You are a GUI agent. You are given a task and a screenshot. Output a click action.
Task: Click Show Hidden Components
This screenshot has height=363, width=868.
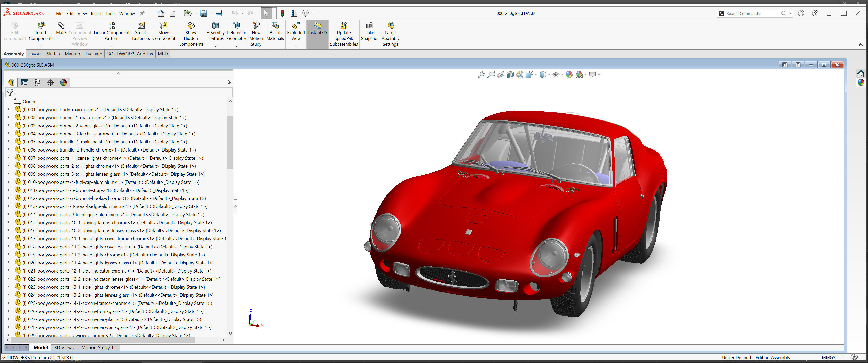[x=191, y=34]
